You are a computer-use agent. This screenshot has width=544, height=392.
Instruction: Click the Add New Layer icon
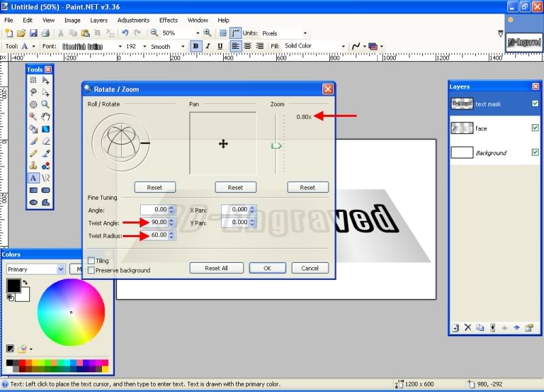pyautogui.click(x=456, y=328)
